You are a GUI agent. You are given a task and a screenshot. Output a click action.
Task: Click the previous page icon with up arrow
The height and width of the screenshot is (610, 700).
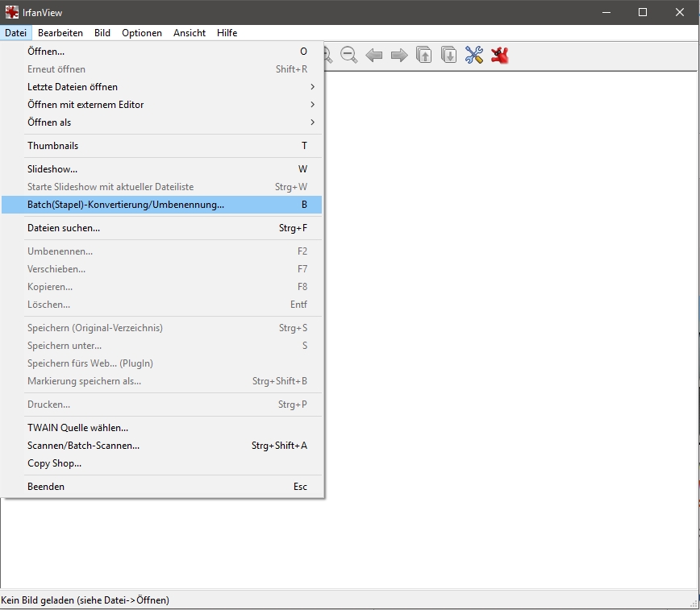(423, 55)
